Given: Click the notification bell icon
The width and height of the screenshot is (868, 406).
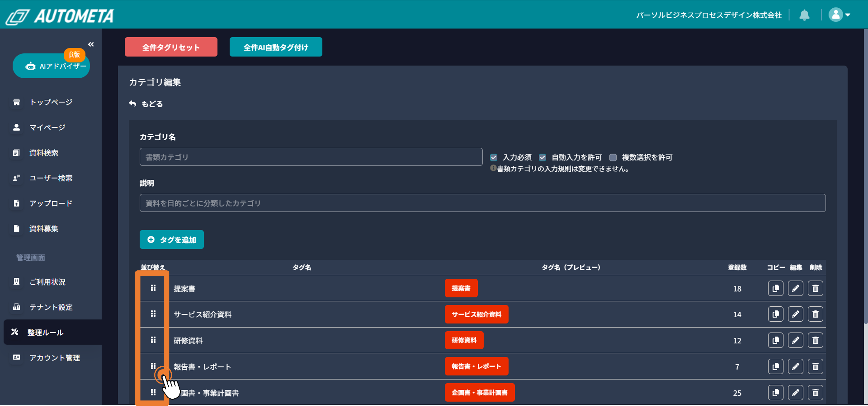Looking at the screenshot, I should point(804,15).
